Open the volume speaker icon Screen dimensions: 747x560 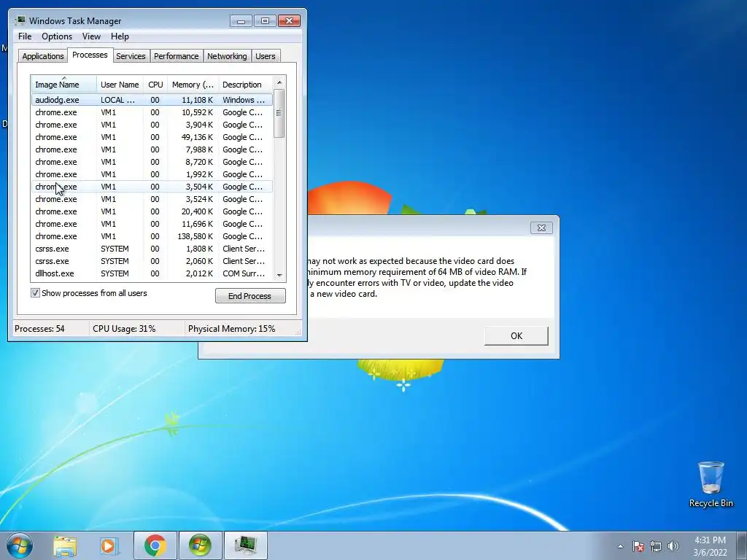[673, 546]
